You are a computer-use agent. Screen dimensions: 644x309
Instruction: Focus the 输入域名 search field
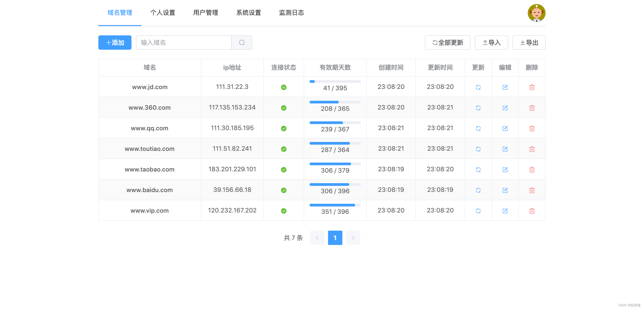[x=184, y=43]
